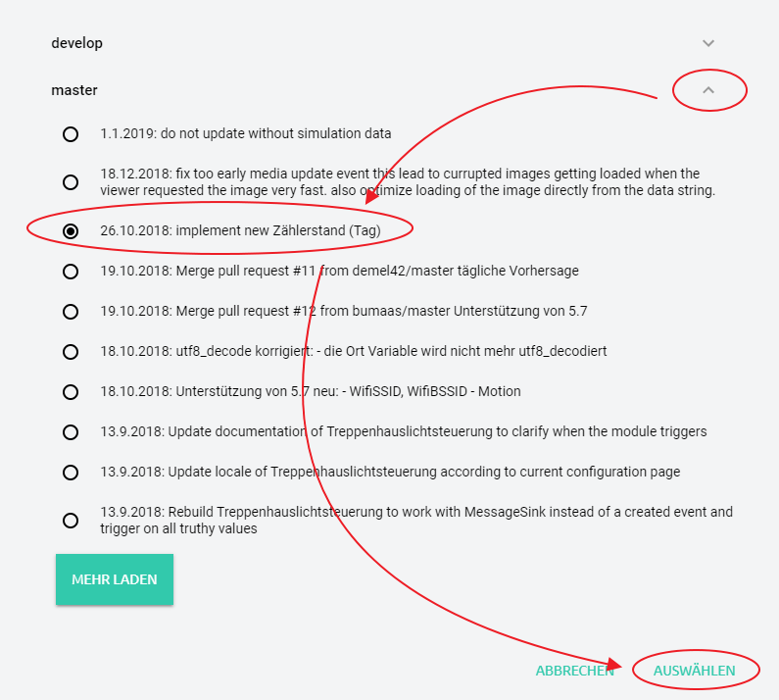This screenshot has width=779, height=700.
Task: Select Update locale of Treppenhauslichtsteuerung radio button
Action: click(x=71, y=473)
